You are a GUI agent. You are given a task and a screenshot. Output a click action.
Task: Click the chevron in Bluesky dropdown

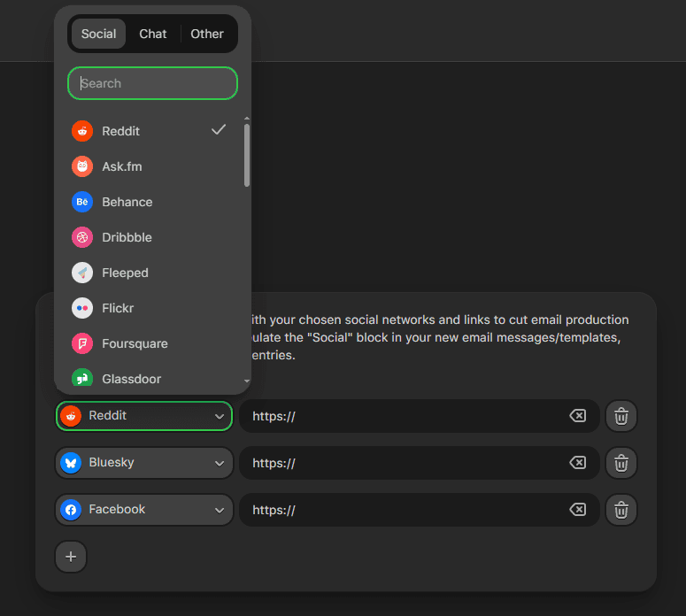(220, 463)
